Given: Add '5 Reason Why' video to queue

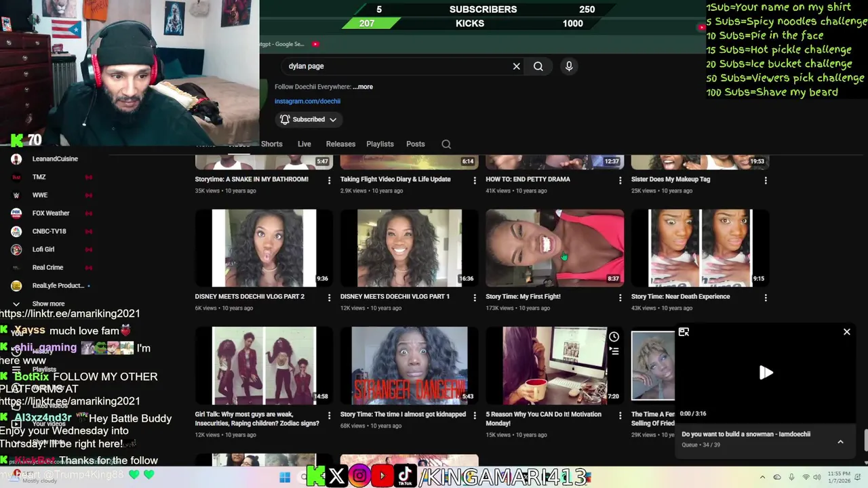Looking at the screenshot, I should tap(614, 351).
